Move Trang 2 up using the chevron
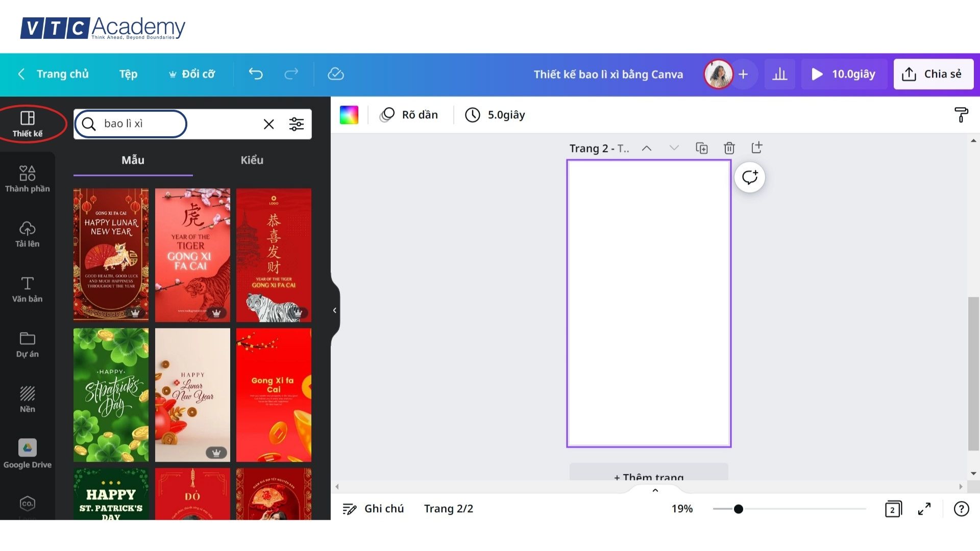Viewport: 980px width, 551px height. pyautogui.click(x=647, y=148)
